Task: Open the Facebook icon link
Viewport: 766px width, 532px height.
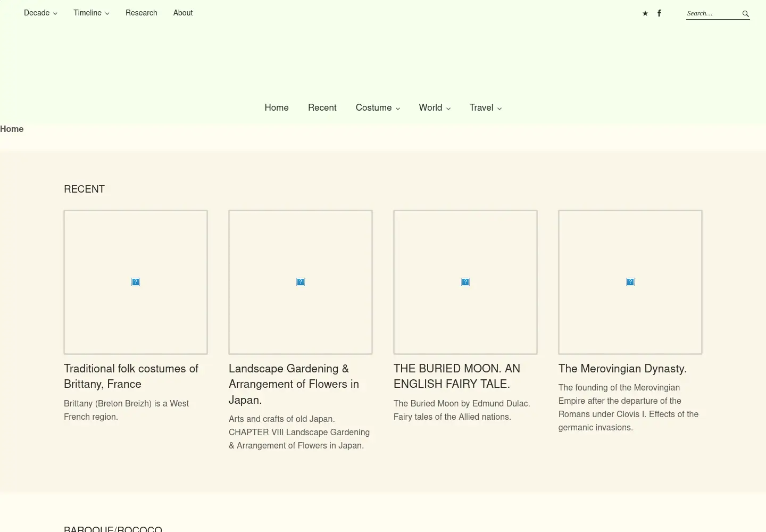Action: pyautogui.click(x=659, y=13)
